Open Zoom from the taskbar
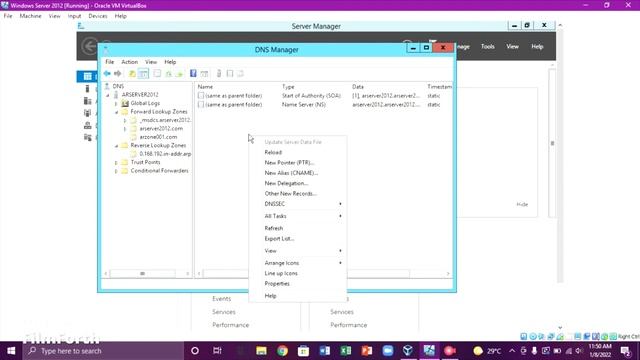640x360 pixels. click(x=388, y=351)
